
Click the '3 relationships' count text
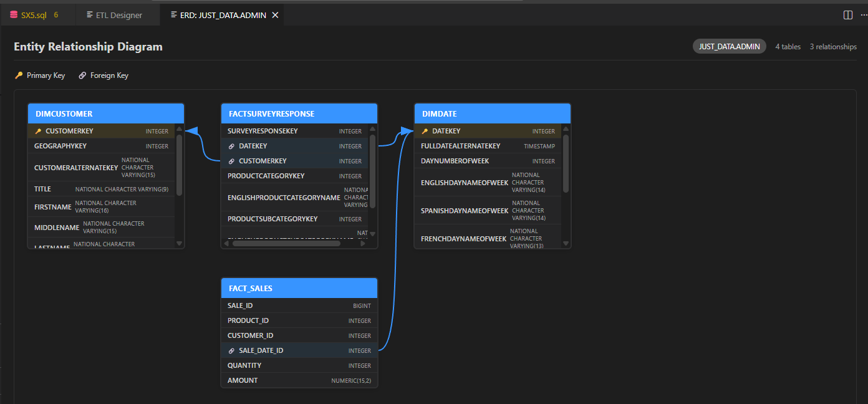tap(833, 47)
